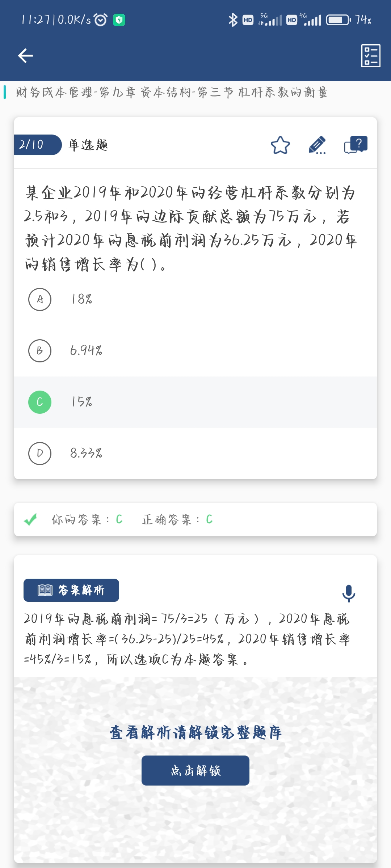Open the pencil note-taking icon

317,145
